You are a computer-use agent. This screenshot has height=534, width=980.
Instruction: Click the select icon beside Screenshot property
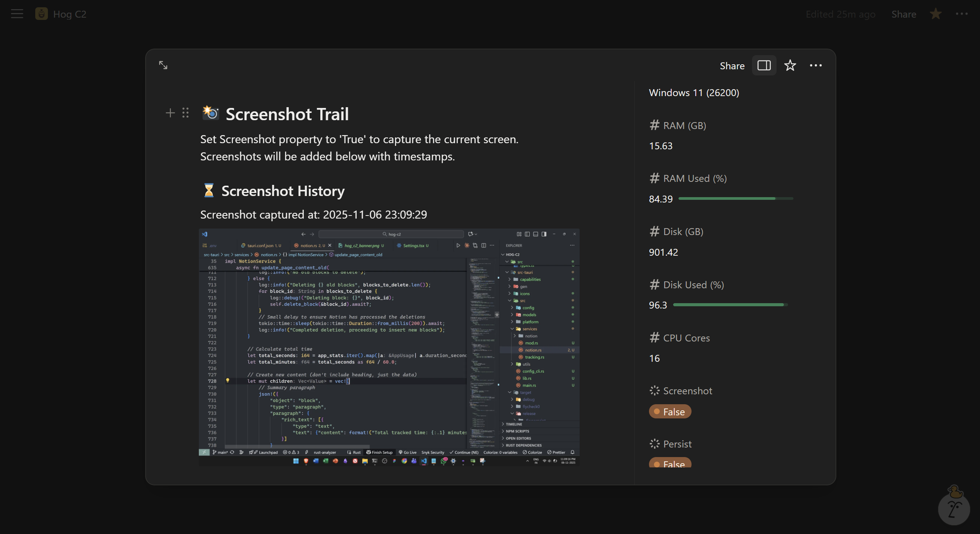tap(655, 390)
